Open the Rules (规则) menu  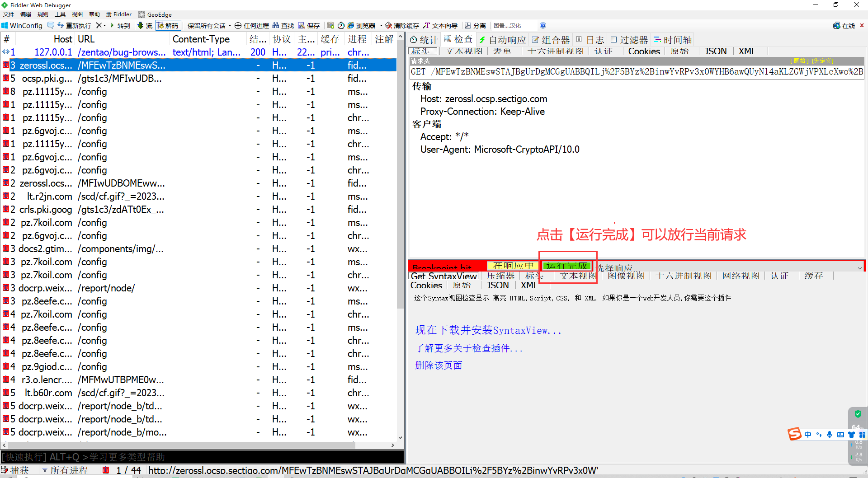point(42,14)
